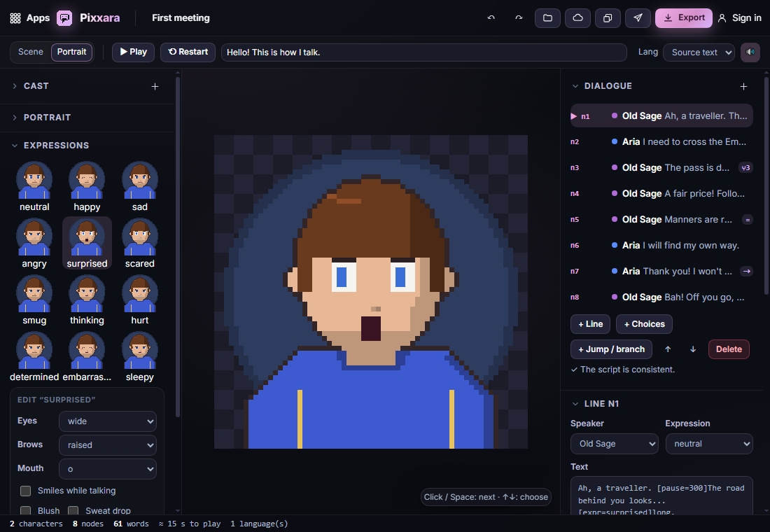770x532 pixels.
Task: Open the Mouth dropdown set to o
Action: coord(108,469)
